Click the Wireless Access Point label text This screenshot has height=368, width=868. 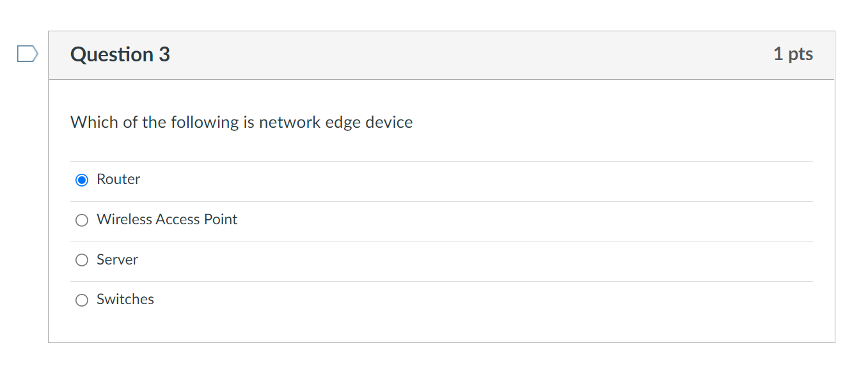166,219
